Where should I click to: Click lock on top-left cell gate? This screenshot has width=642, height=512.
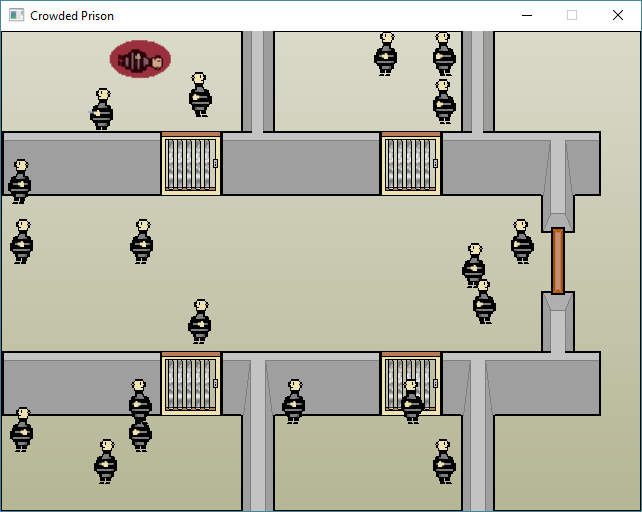click(215, 163)
